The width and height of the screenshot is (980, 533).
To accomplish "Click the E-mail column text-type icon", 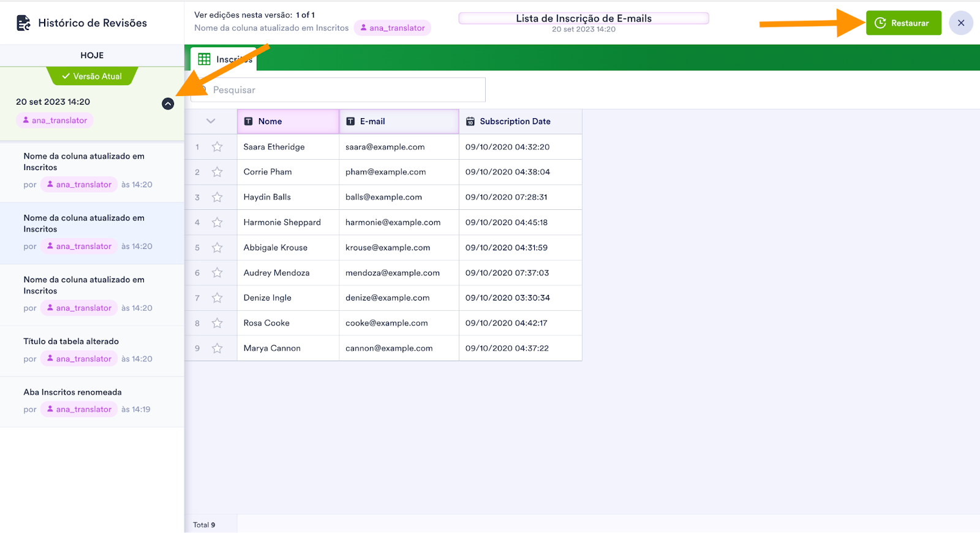I will click(x=350, y=121).
